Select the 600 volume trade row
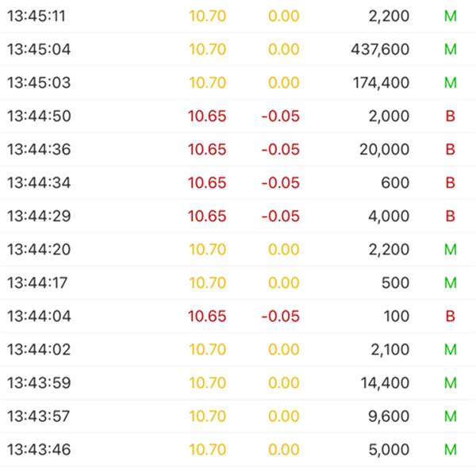 pos(238,182)
